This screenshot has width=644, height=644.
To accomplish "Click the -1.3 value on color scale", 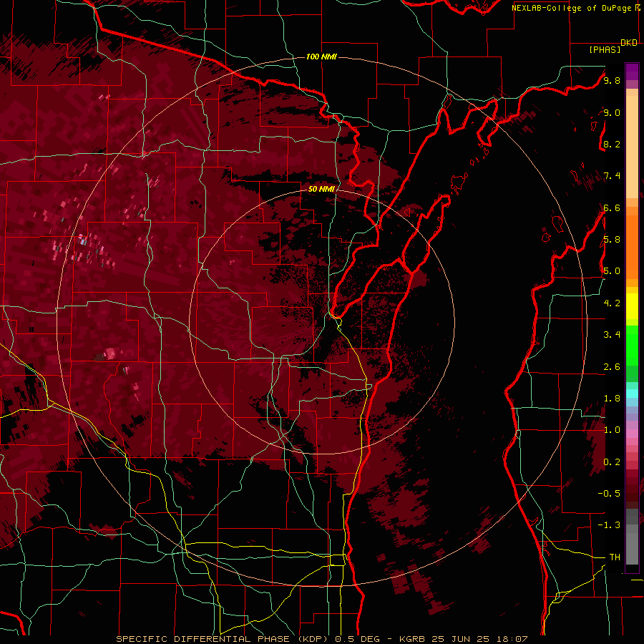I will 609,525.
